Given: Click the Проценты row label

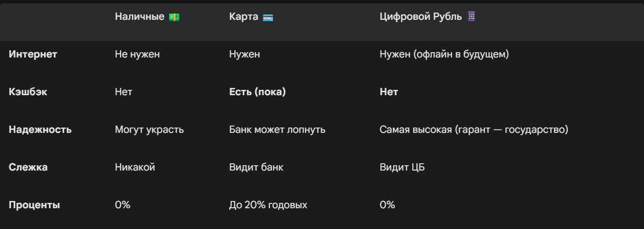Looking at the screenshot, I should tap(34, 205).
